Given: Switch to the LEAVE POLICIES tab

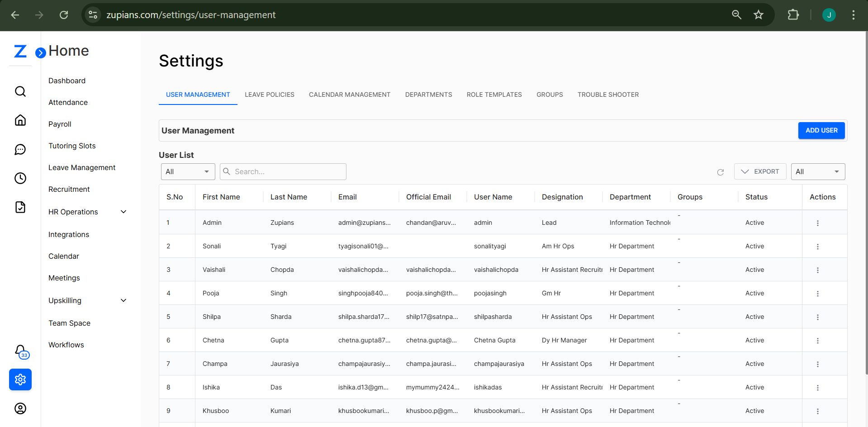Looking at the screenshot, I should click(x=269, y=95).
